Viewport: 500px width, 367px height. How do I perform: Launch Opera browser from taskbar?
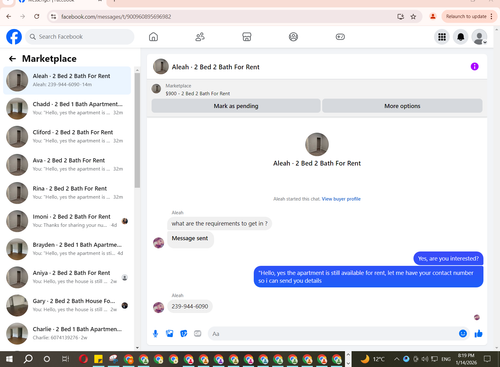tap(83, 359)
